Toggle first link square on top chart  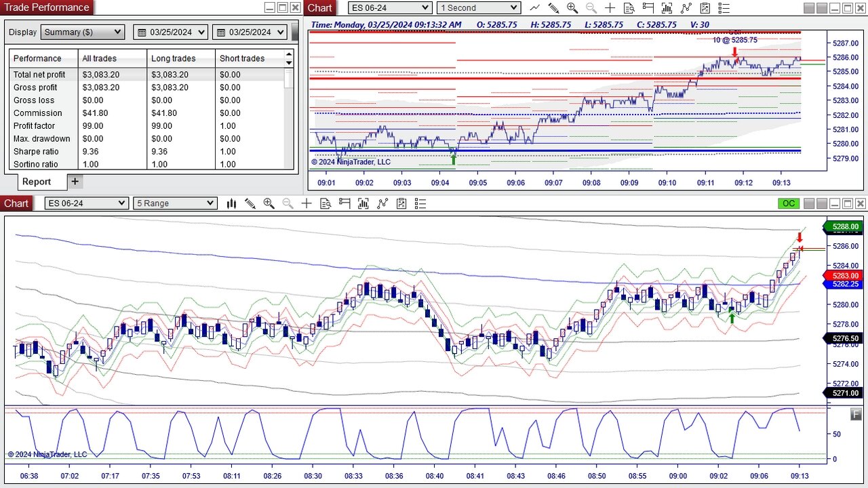[808, 8]
